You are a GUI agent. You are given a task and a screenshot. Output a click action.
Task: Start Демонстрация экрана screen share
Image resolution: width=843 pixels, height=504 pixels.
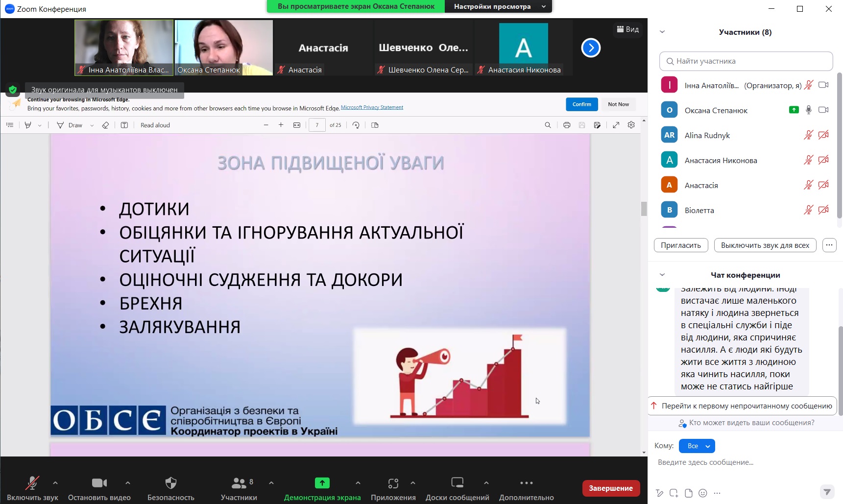[x=322, y=488]
